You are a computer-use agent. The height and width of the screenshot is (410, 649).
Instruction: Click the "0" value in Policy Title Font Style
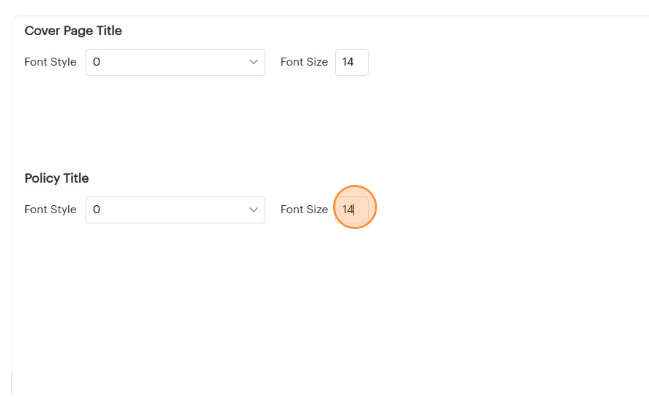96,209
